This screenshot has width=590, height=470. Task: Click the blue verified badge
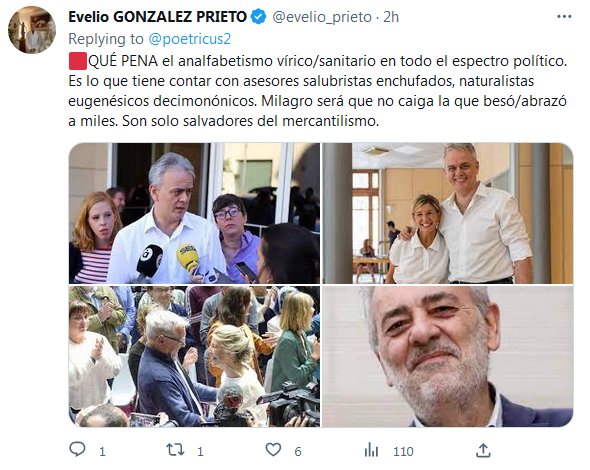tap(259, 17)
